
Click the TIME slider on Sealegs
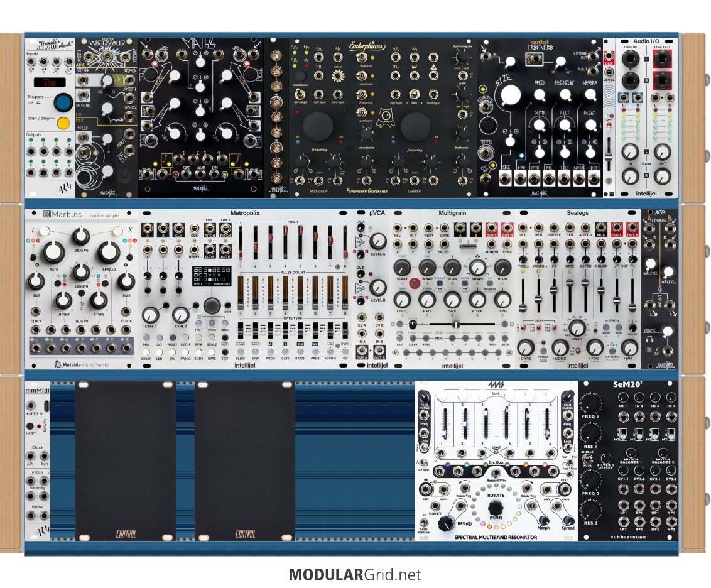pos(523,296)
